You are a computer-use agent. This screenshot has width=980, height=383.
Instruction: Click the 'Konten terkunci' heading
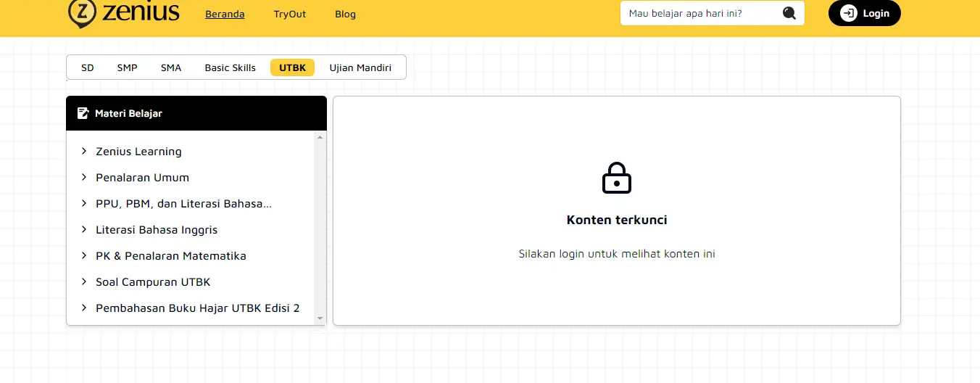(617, 220)
